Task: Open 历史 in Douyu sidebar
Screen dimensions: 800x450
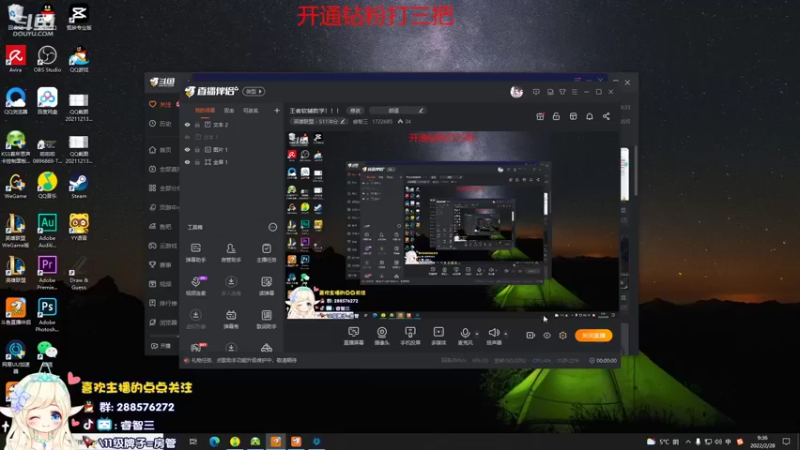Action: click(160, 123)
